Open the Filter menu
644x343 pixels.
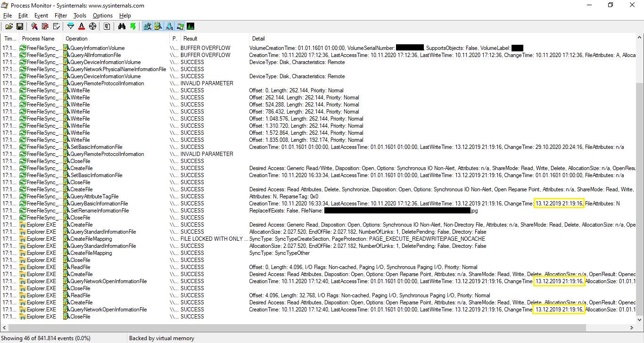61,16
